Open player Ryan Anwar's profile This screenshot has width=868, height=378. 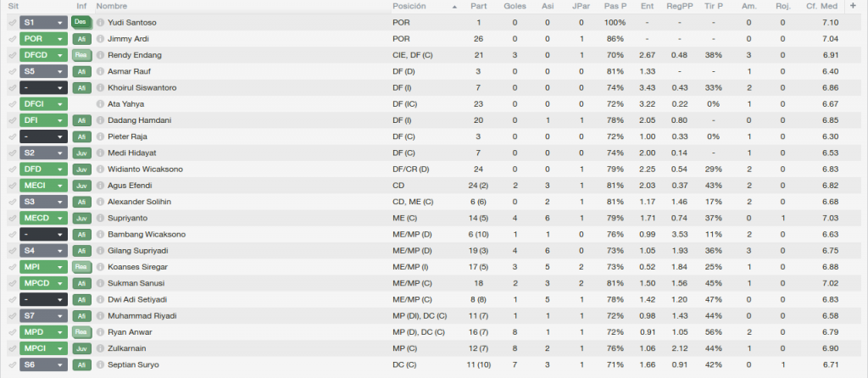130,332
